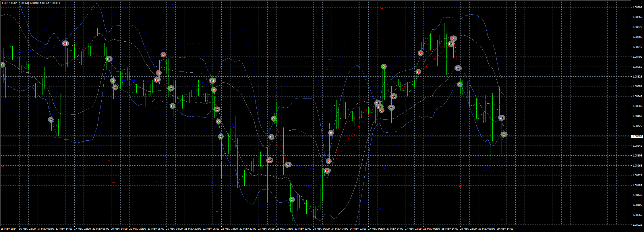
Task: Select the trade marker near 1.08715 on 21 May
Action: [163, 55]
